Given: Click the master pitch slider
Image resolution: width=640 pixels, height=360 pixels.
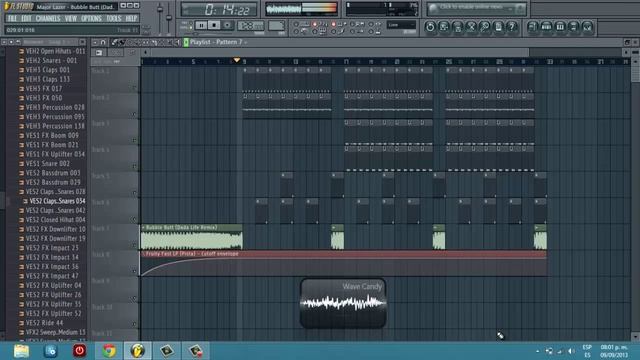Looking at the screenshot, I should [x=169, y=18].
